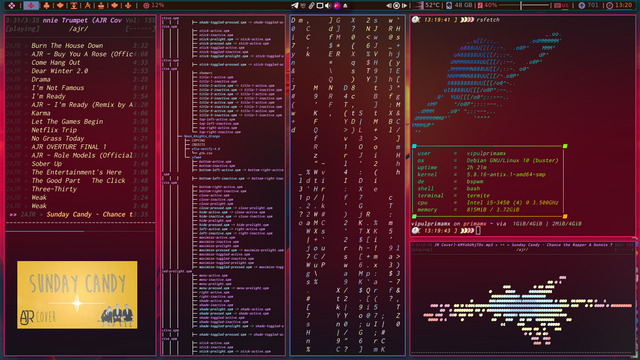Click the screen display tray icon
The image size is (640, 360).
[x=320, y=5]
